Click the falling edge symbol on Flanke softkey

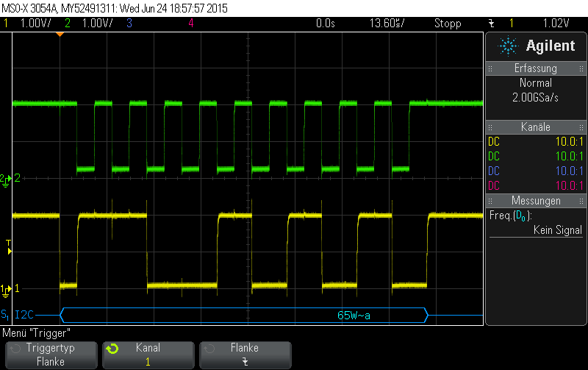pyautogui.click(x=245, y=362)
